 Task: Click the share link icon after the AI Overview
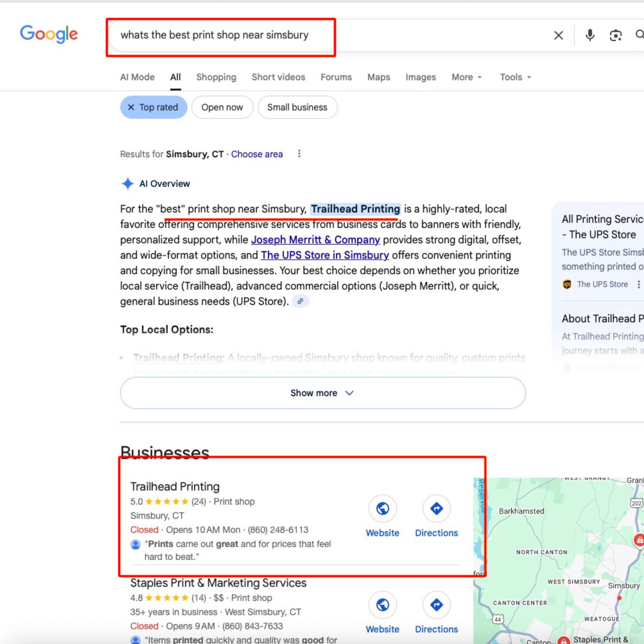click(300, 301)
